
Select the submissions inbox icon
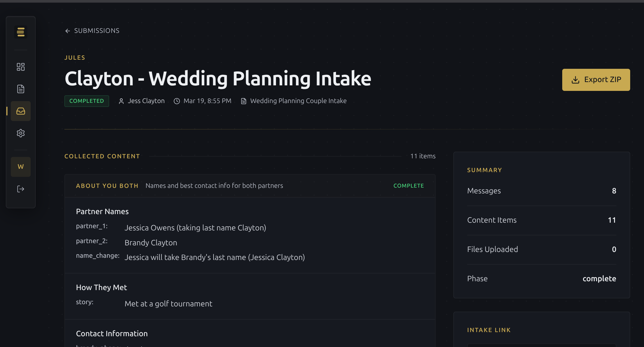coord(21,111)
